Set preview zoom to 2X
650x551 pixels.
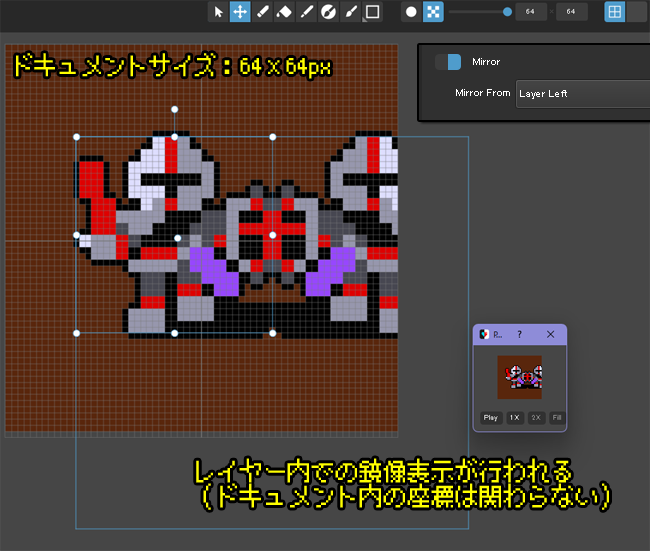click(536, 417)
